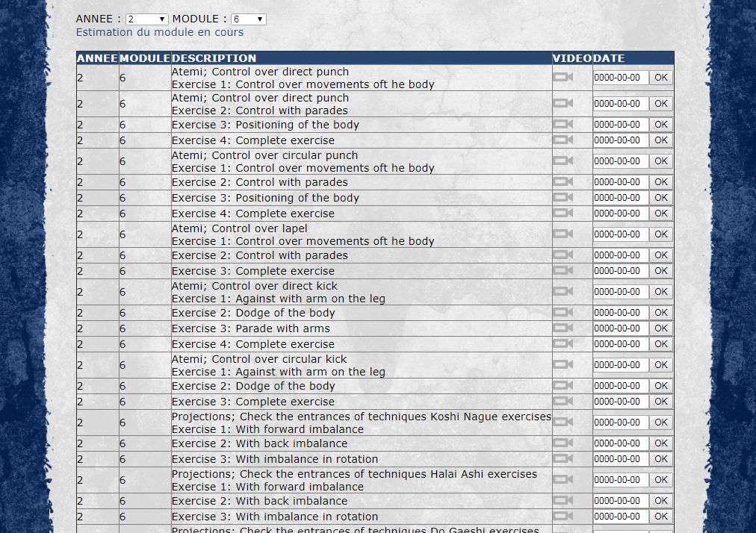Open video for direct punch Exercise 1
The image size is (756, 533).
[563, 77]
